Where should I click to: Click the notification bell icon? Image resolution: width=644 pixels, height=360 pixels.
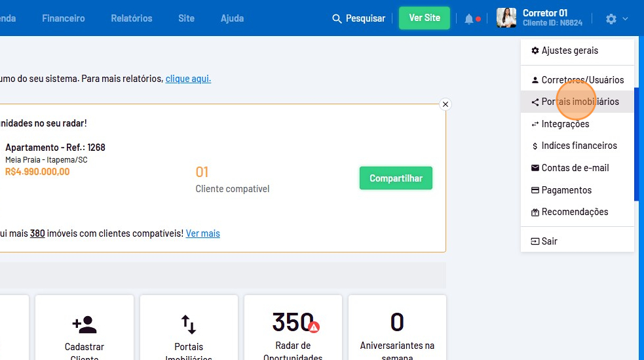coord(469,19)
